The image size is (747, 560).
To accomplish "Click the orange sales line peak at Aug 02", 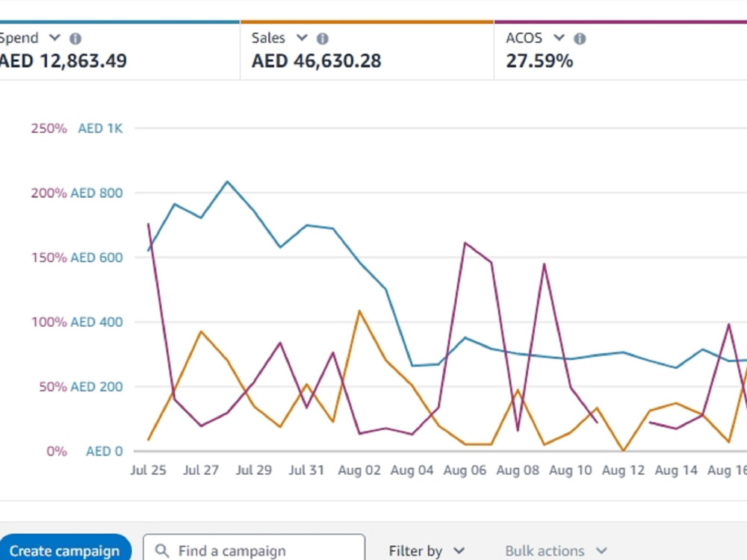I will pos(359,311).
